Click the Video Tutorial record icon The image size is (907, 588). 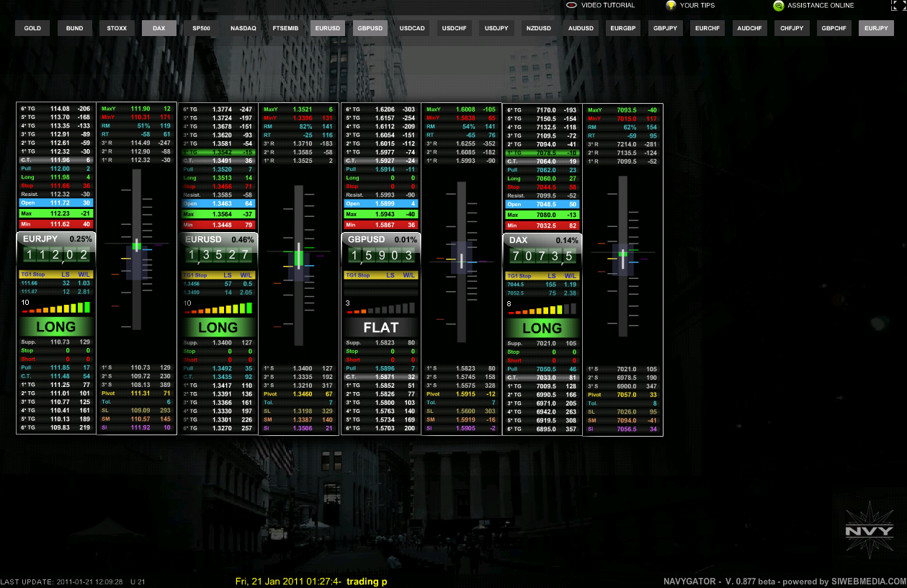coord(571,6)
